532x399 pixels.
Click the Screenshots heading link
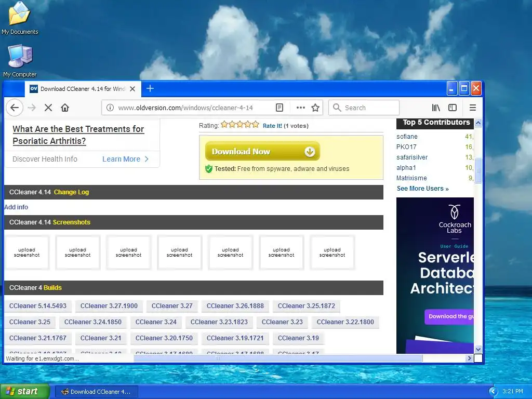[72, 222]
